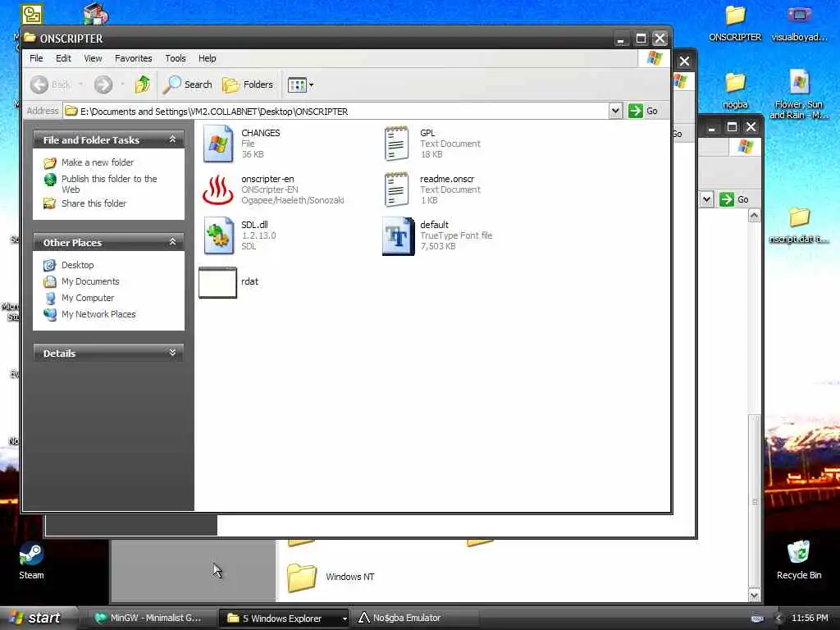Open the Edit menu
Image resolution: width=840 pixels, height=630 pixels.
pyautogui.click(x=63, y=58)
